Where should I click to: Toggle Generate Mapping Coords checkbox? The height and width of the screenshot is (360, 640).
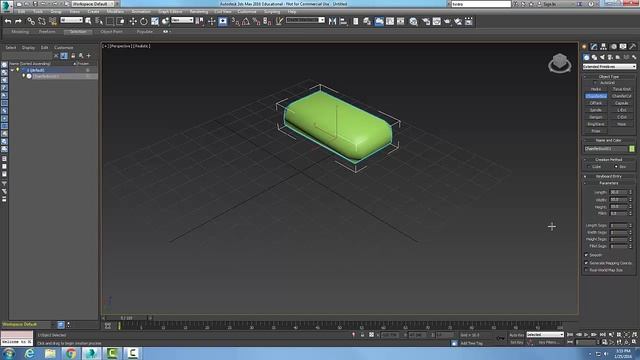(587, 263)
